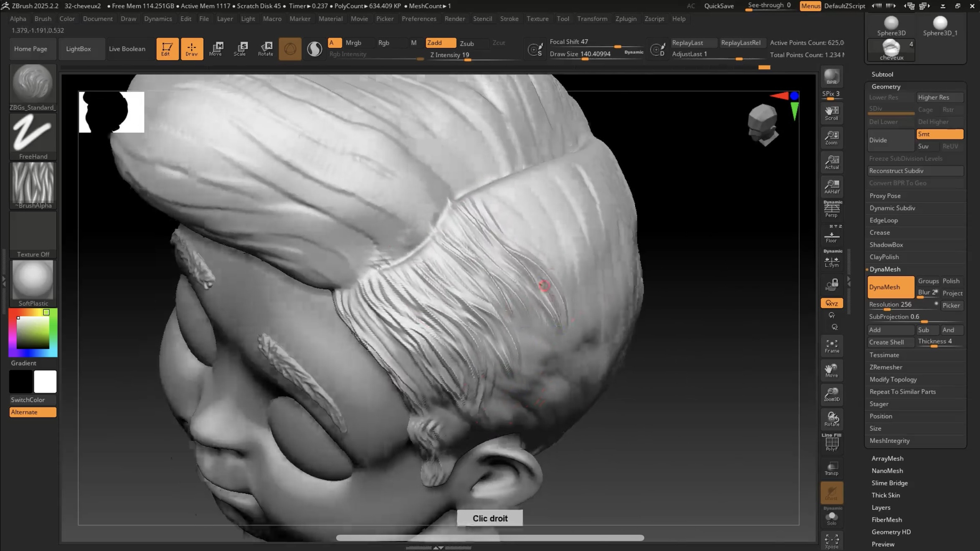Collapse the DynaMesh section header
This screenshot has width=980, height=551.
(885, 269)
